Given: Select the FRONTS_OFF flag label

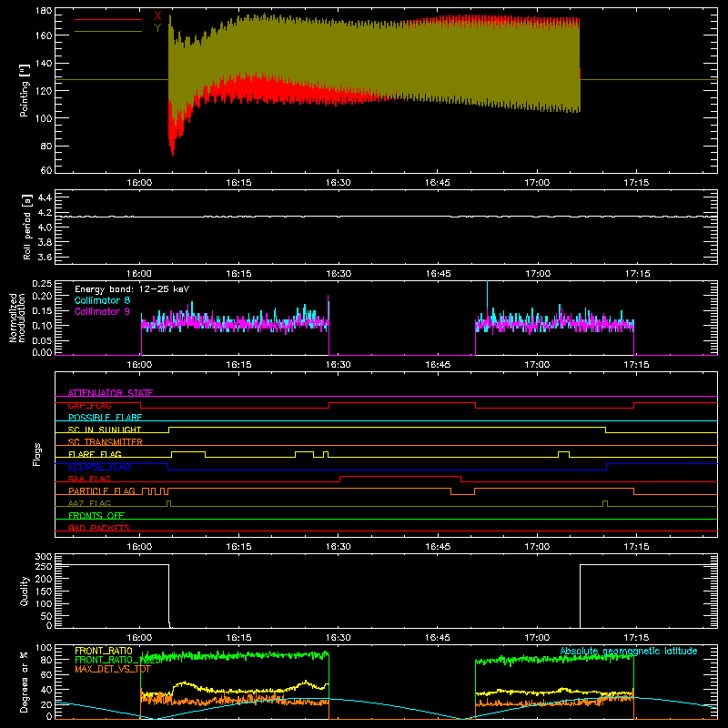Looking at the screenshot, I should pyautogui.click(x=96, y=516).
